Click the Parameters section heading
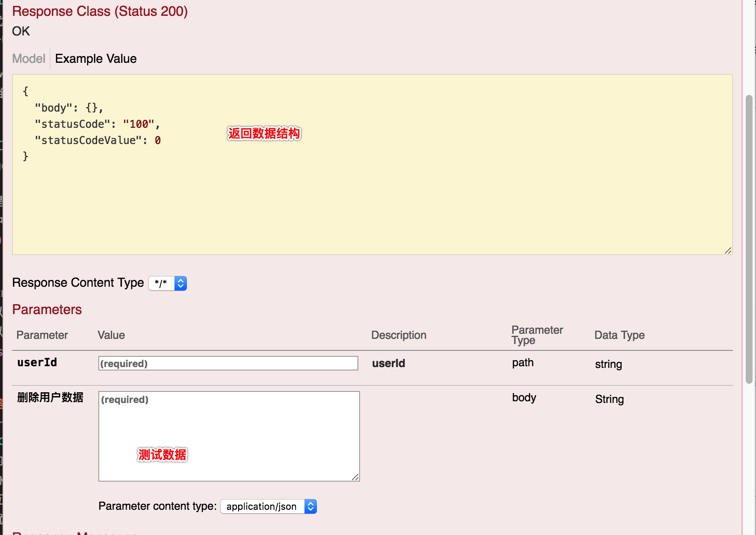This screenshot has height=535, width=756. pyautogui.click(x=47, y=309)
